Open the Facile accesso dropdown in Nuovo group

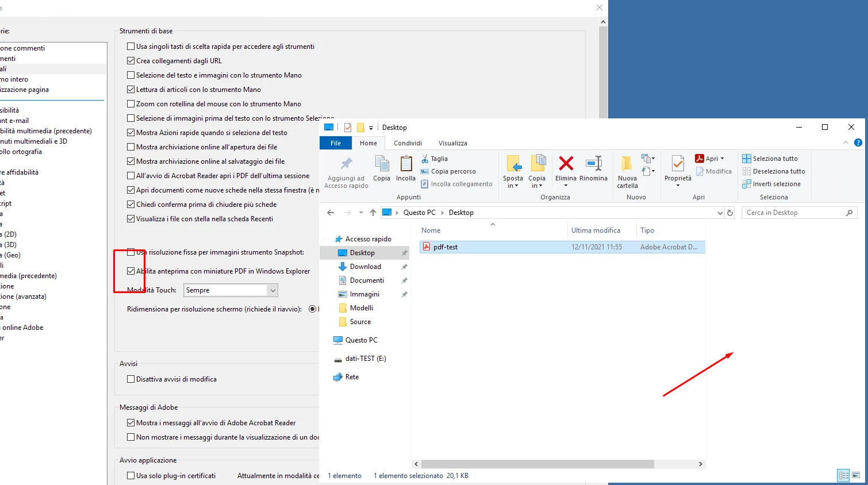pos(648,171)
